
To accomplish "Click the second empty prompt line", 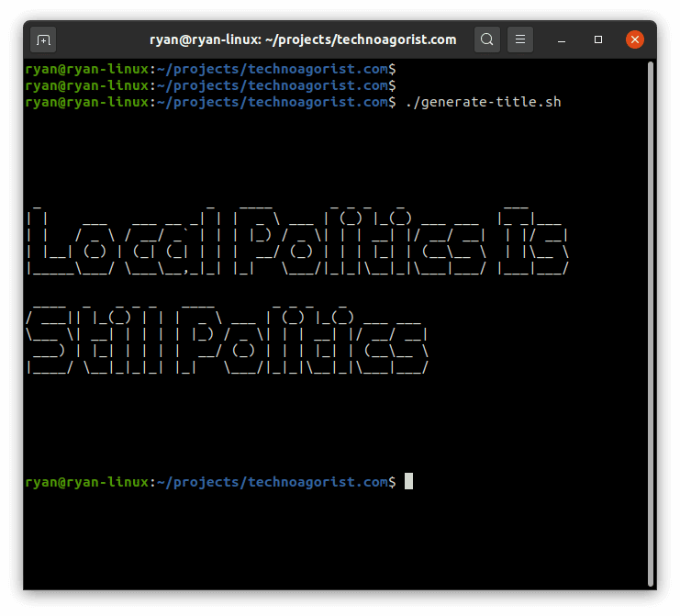I will pos(210,85).
